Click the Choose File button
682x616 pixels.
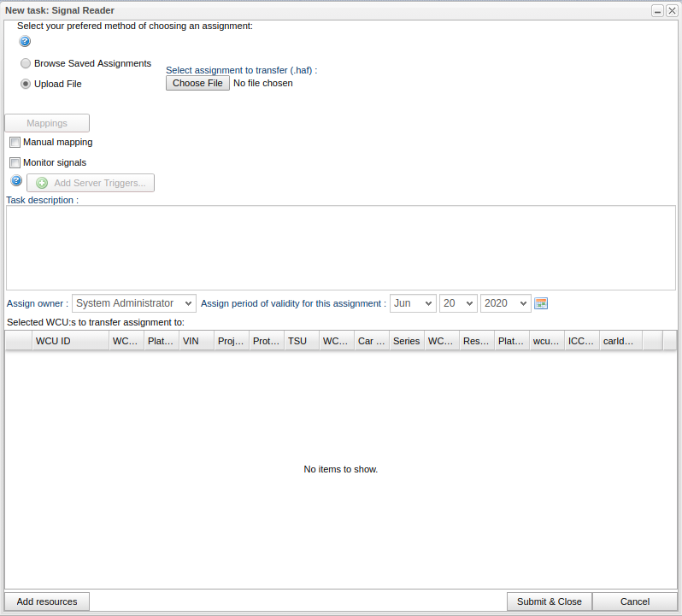pos(197,83)
